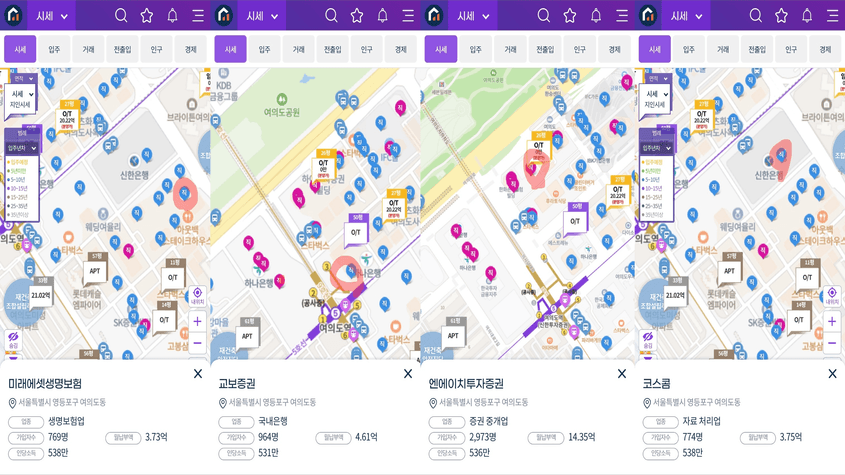Expand 시세 header dropdown in 코스콤 panel

(x=687, y=16)
